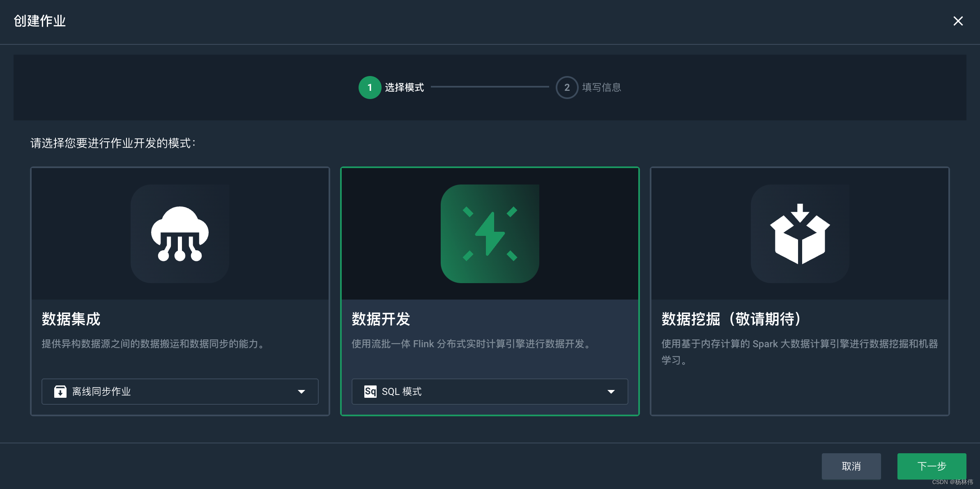Expand the 离线同步作业 dropdown arrow
The image size is (980, 489).
tap(301, 392)
